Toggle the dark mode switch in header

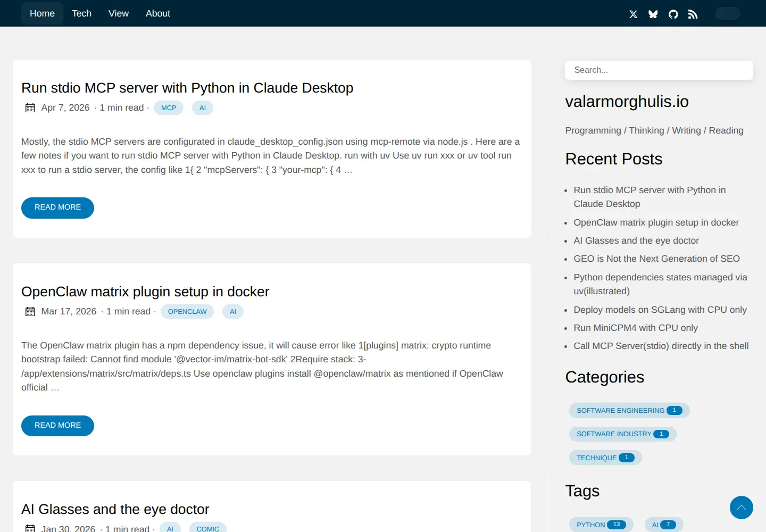click(x=728, y=13)
